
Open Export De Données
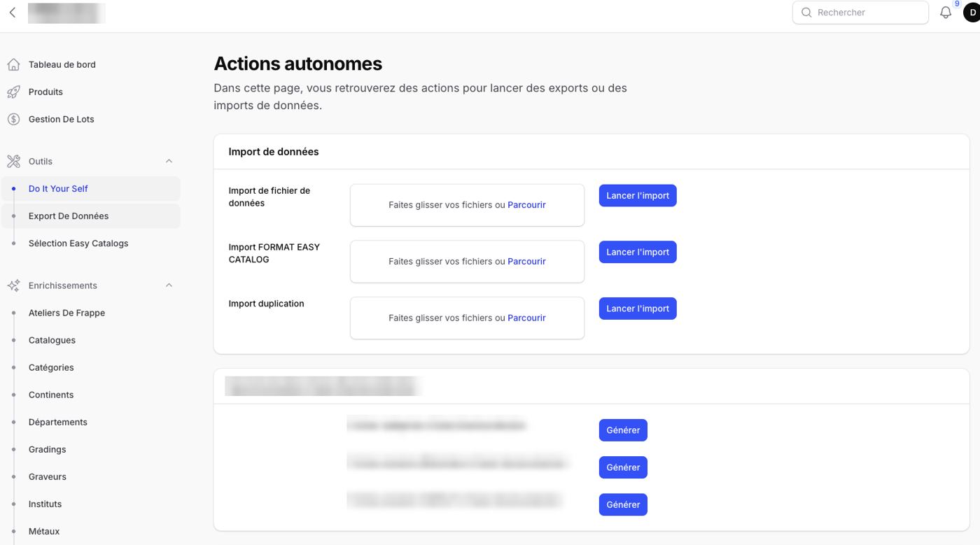(x=90, y=216)
